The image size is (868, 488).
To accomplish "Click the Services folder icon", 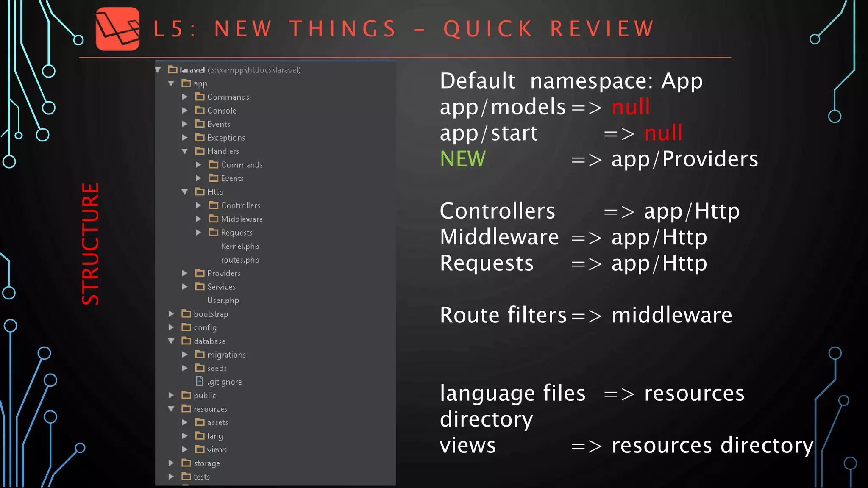I will 200,286.
